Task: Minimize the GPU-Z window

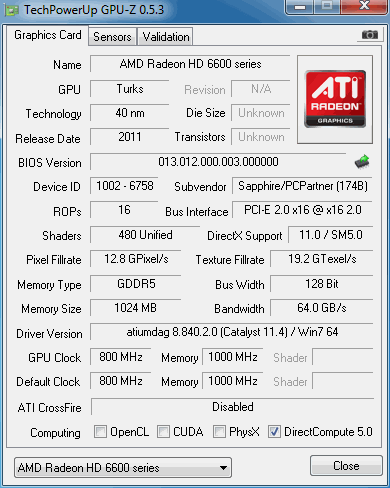Action: 300,6
